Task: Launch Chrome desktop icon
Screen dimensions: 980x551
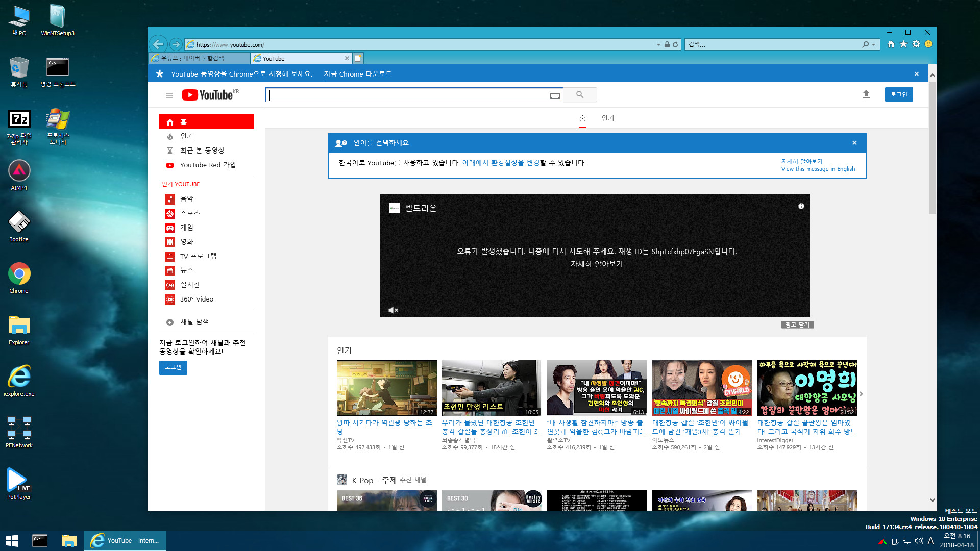Action: click(19, 278)
